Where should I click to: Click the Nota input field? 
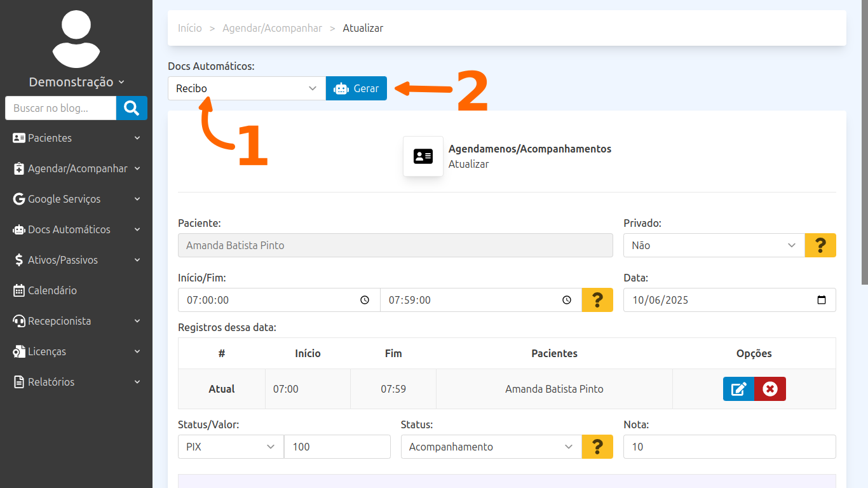[x=729, y=447]
